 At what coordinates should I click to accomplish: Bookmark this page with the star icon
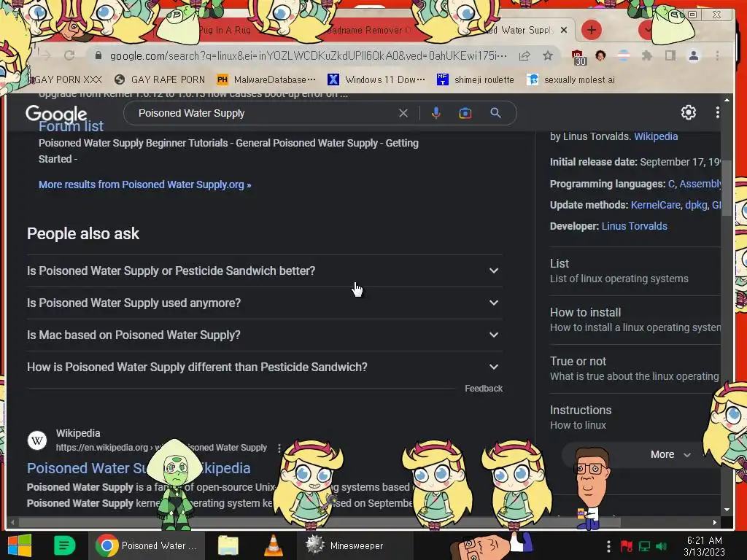pos(548,55)
